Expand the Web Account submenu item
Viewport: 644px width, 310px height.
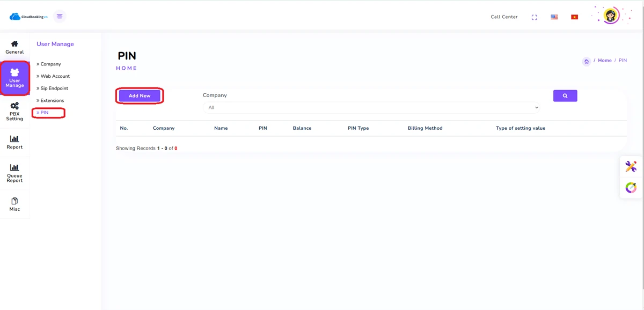pyautogui.click(x=55, y=76)
